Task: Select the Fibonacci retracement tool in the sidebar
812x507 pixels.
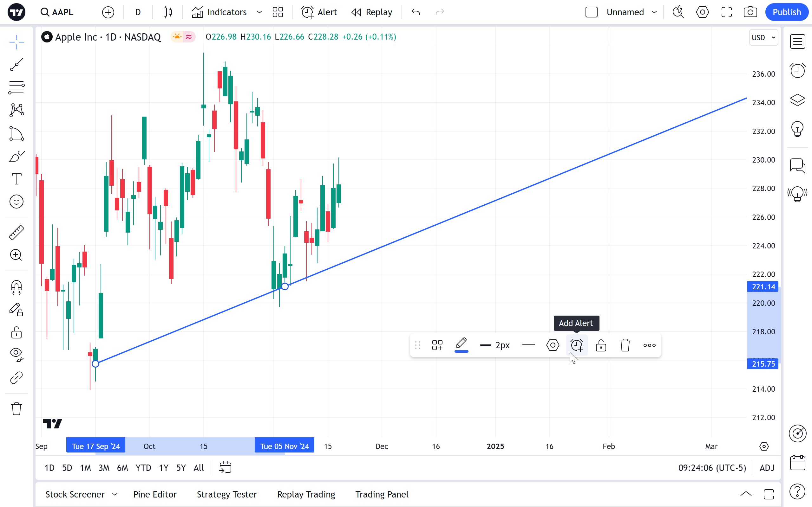Action: 16,87
